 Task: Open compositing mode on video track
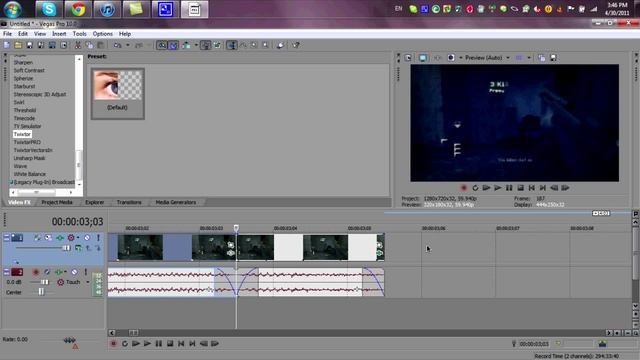(x=78, y=248)
